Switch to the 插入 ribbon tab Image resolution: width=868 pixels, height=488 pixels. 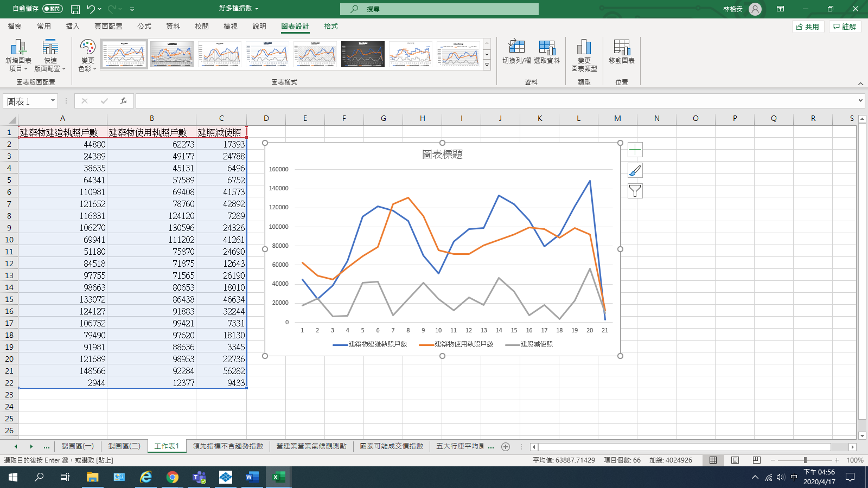pos(73,27)
